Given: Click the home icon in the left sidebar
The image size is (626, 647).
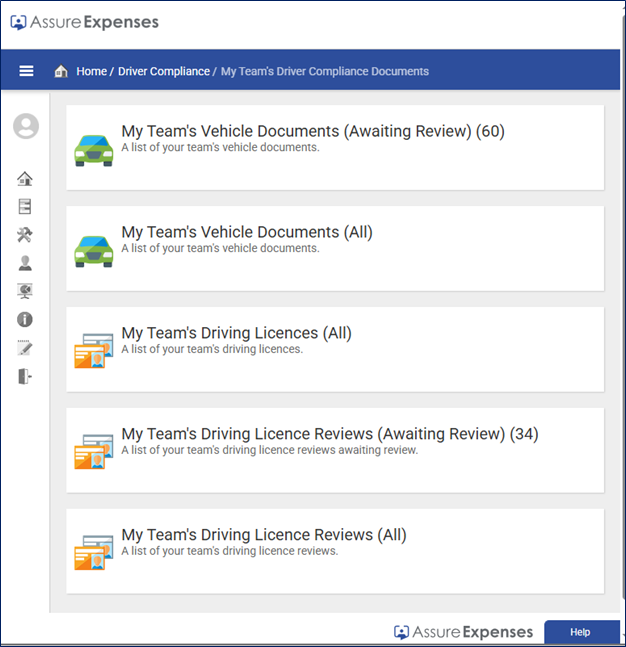Looking at the screenshot, I should [25, 179].
